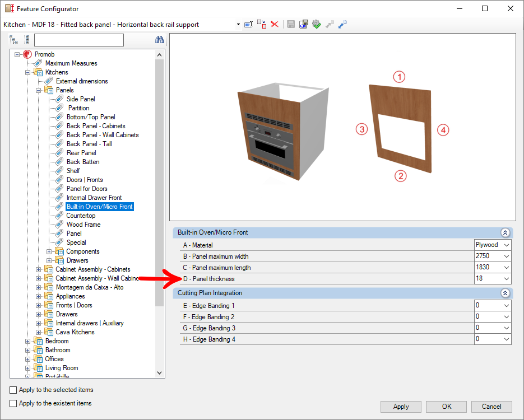The width and height of the screenshot is (524, 420).
Task: Select Bottom/Top Panel tree item
Action: (91, 117)
